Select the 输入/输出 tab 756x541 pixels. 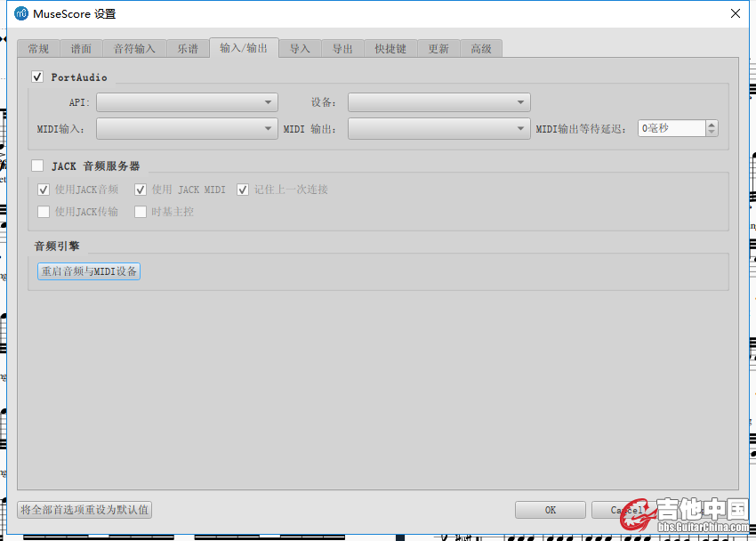click(x=244, y=48)
